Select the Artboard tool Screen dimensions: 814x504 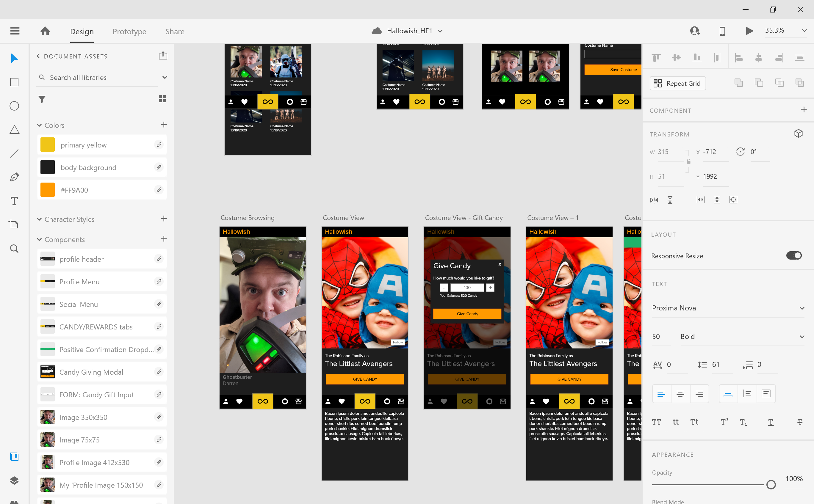(14, 224)
